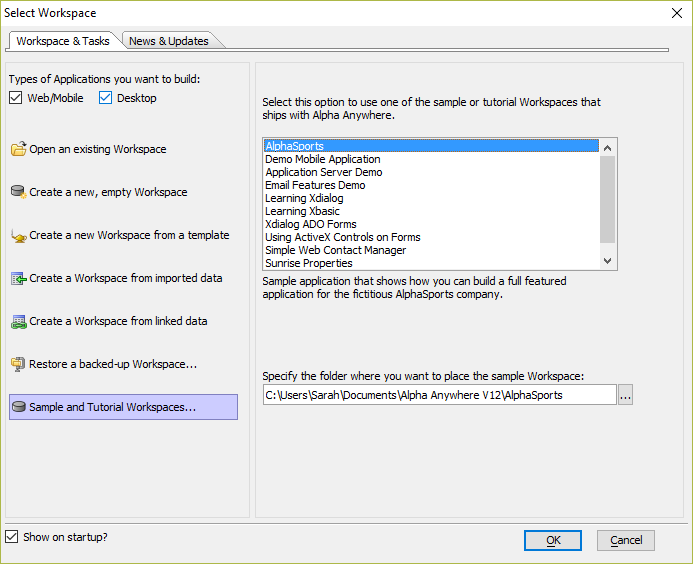Screen dimensions: 693x564
Task: Select the Workspace & Tasks tab
Action: 63,41
